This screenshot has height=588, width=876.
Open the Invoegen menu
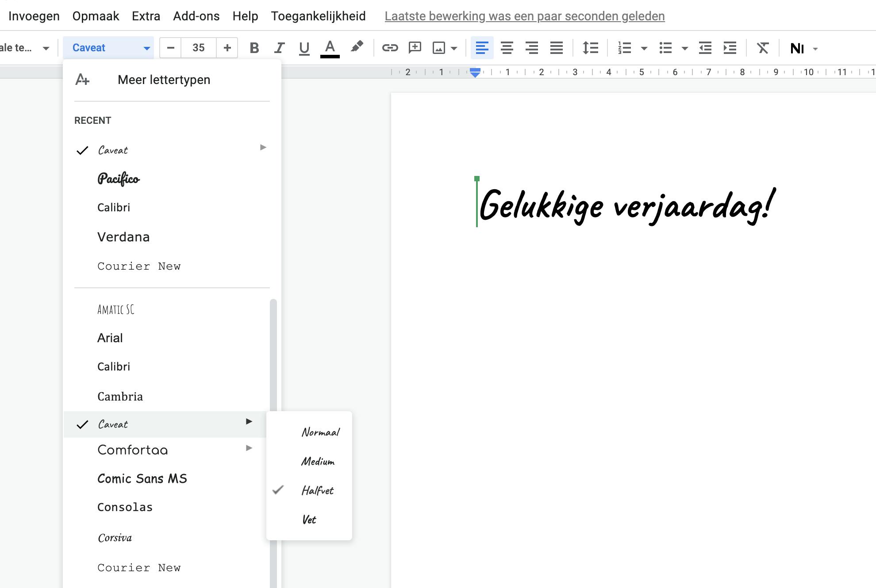click(34, 16)
